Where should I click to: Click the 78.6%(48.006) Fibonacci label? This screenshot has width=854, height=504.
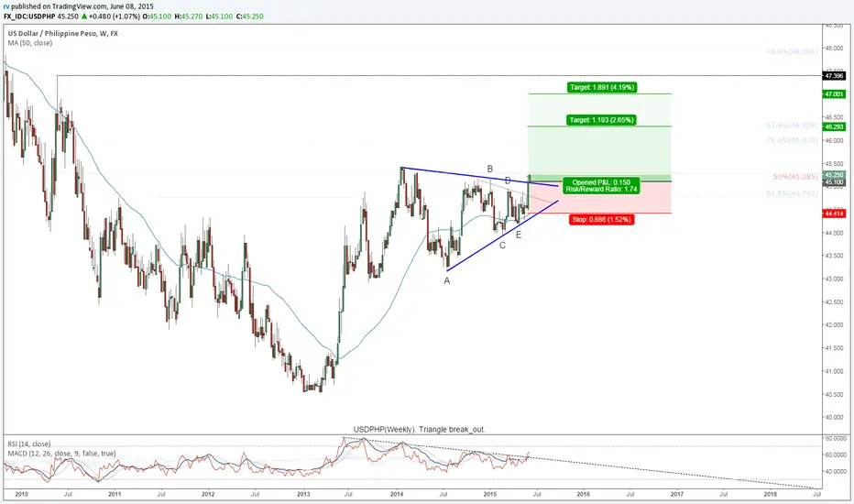click(x=792, y=51)
